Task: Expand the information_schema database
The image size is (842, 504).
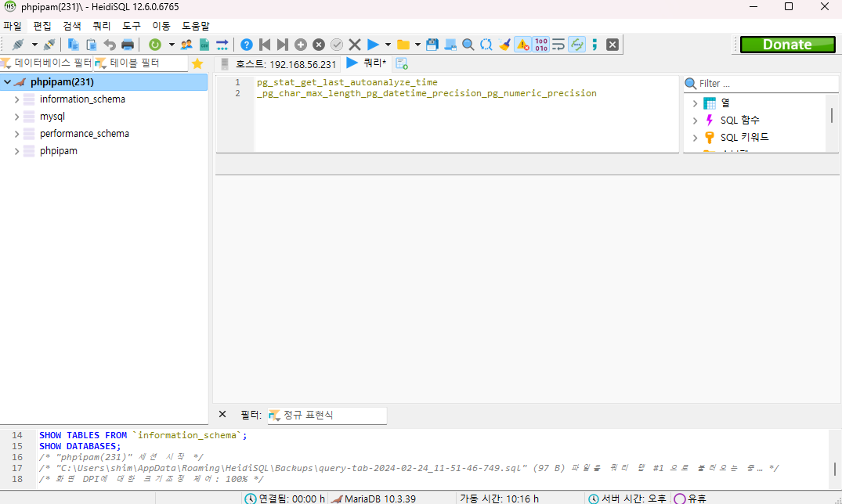Action: coord(16,99)
